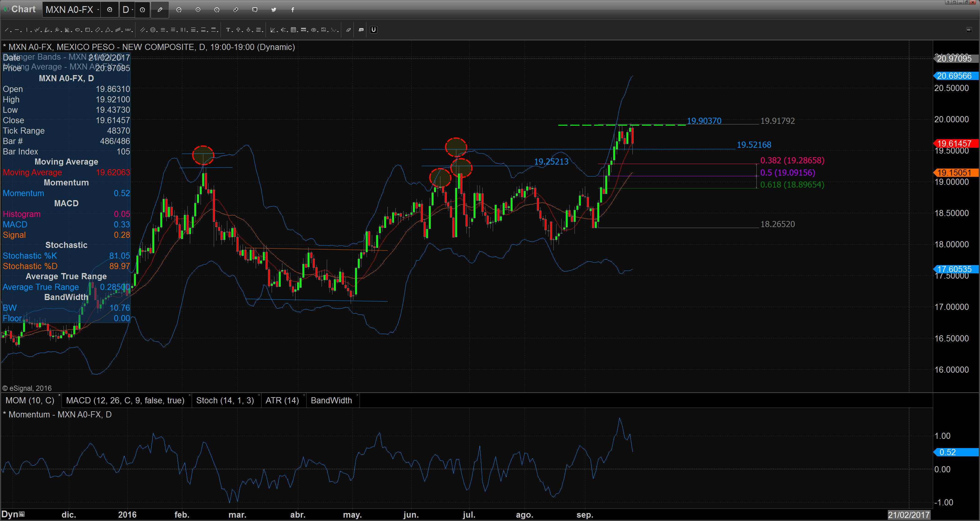Select the vertical time-bars Fibonacci tool
Image resolution: width=980 pixels, height=521 pixels.
click(x=183, y=30)
